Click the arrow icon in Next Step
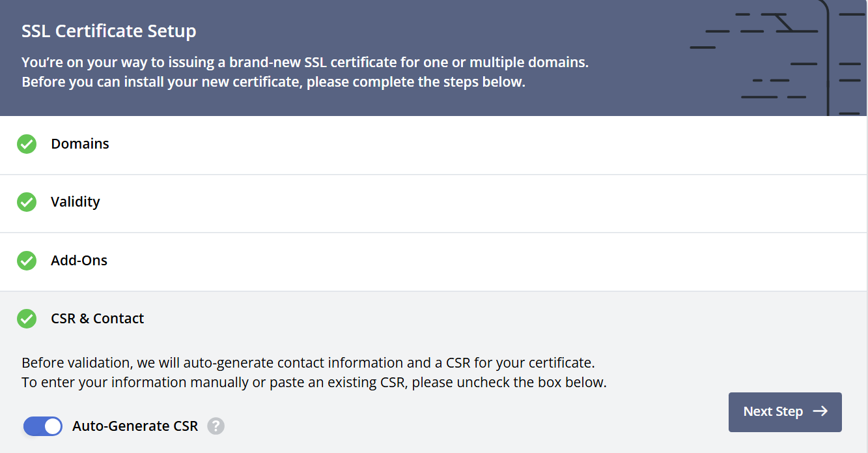The width and height of the screenshot is (868, 453). pos(820,411)
